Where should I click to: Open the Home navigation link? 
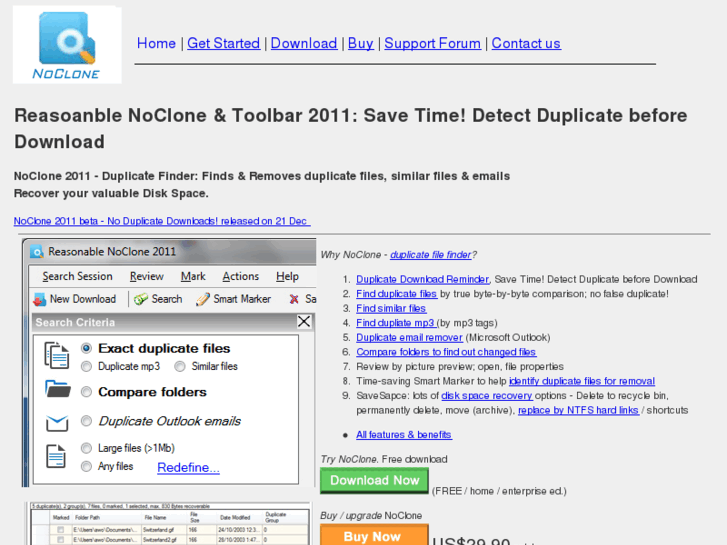coord(156,43)
